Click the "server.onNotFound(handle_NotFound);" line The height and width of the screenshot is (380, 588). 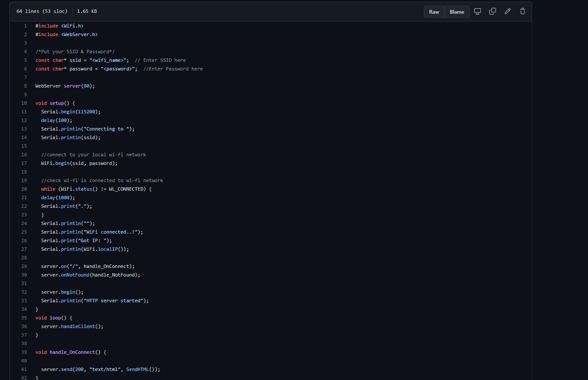[x=91, y=275]
